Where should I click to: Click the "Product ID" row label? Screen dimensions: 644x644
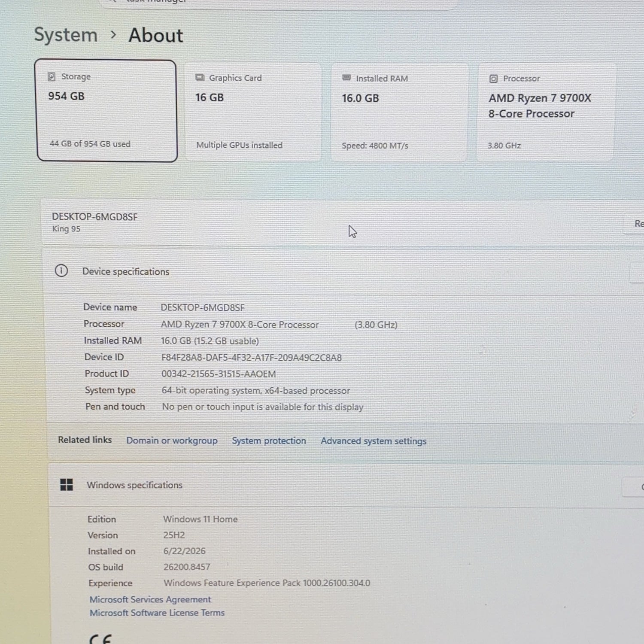tap(107, 374)
